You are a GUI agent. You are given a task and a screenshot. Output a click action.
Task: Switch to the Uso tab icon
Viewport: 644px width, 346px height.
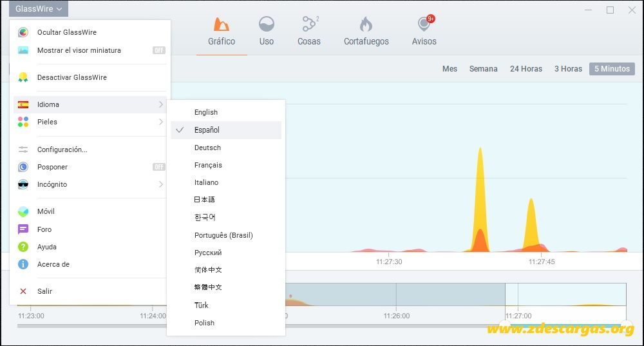point(267,24)
